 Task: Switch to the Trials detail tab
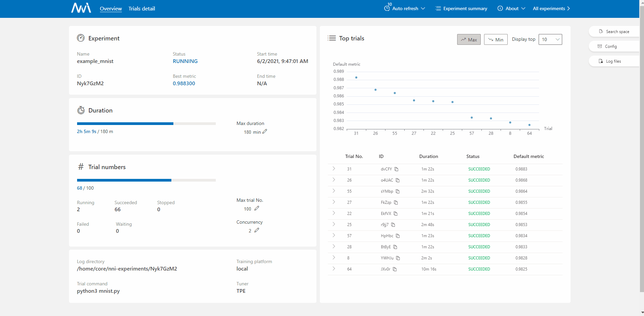[x=142, y=9]
